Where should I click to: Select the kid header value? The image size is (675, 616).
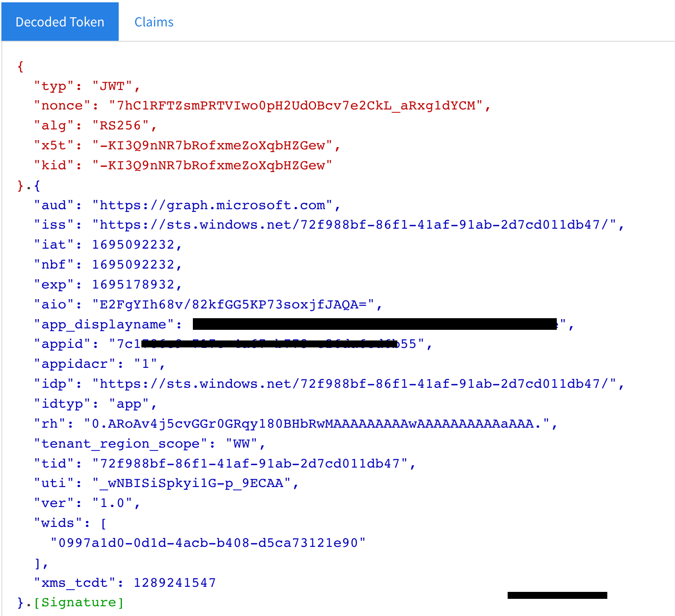[x=212, y=166]
